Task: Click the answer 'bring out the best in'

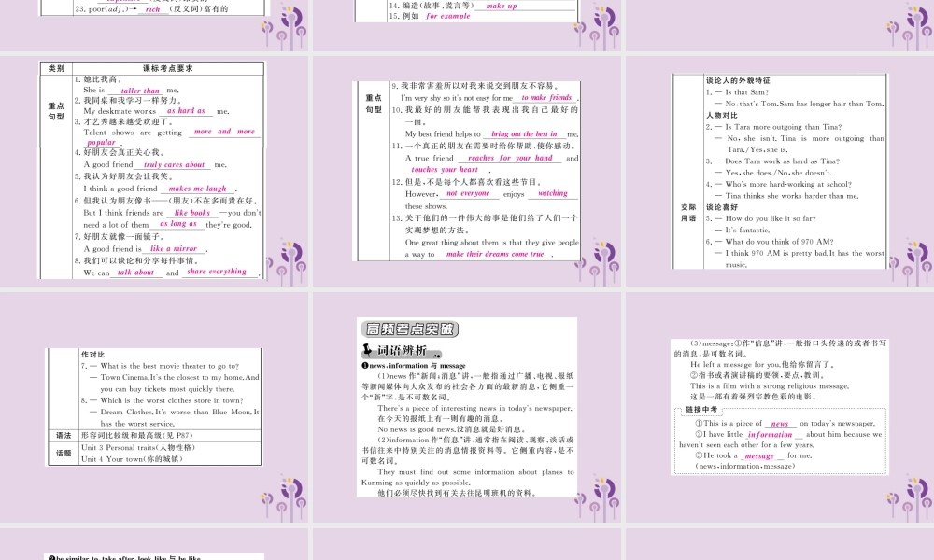Action: coord(524,133)
